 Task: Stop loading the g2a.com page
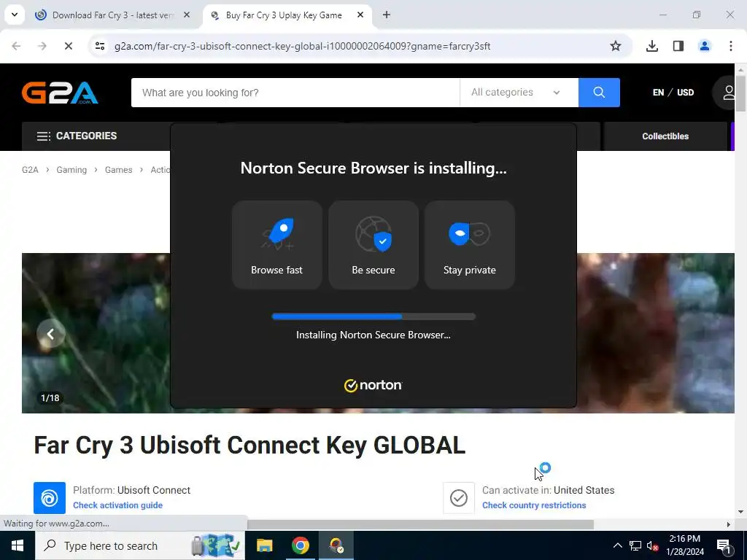click(68, 46)
